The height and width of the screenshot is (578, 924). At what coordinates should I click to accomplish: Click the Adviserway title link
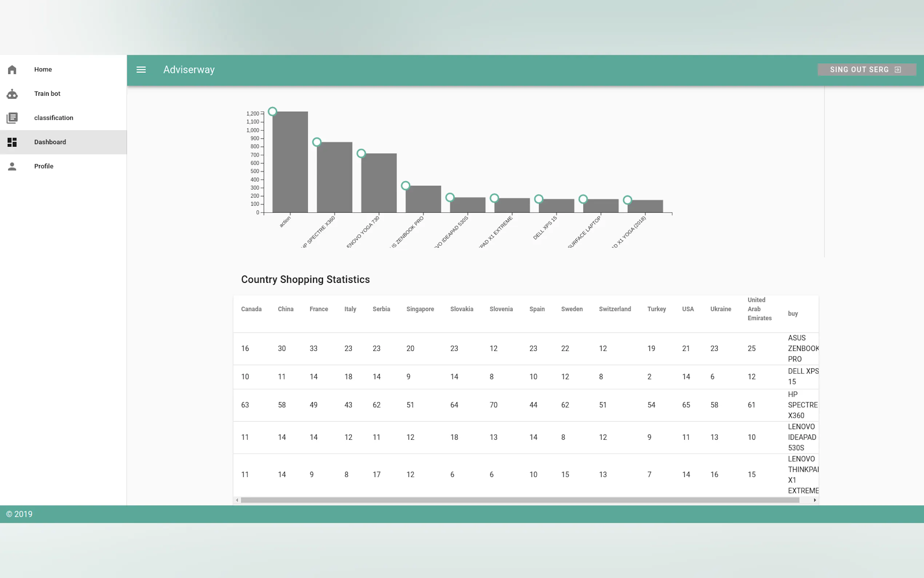coord(189,70)
